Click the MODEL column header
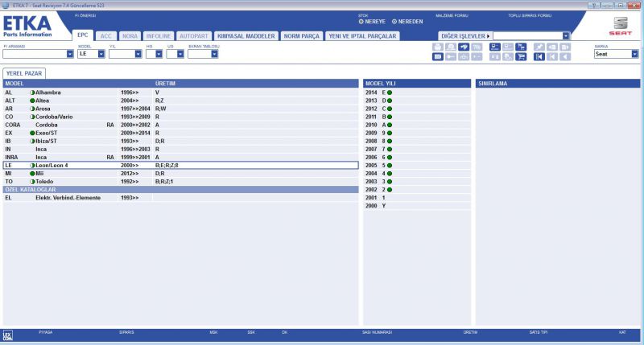Viewport: 644px width, 345px height. coord(14,84)
